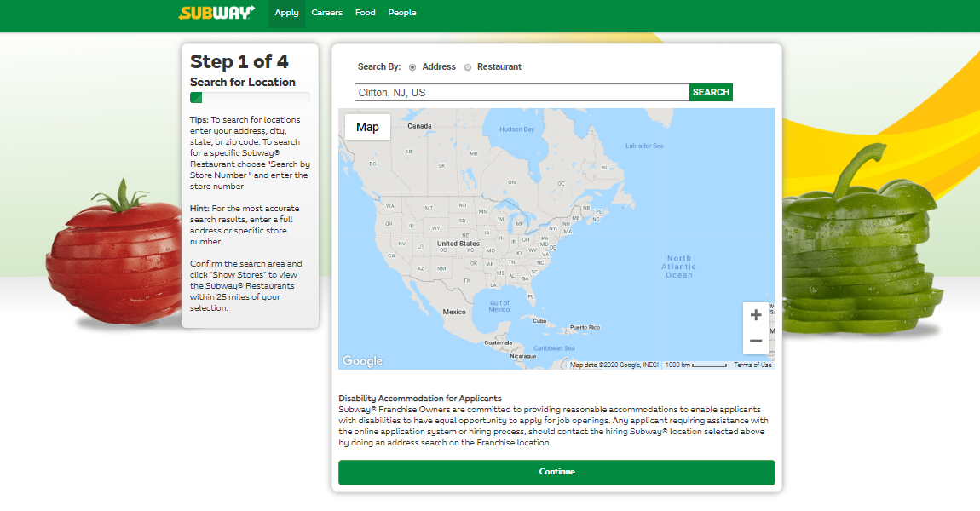This screenshot has height=511, width=980.
Task: Click the Map data ©2020 attribution text
Action: pyautogui.click(x=614, y=365)
